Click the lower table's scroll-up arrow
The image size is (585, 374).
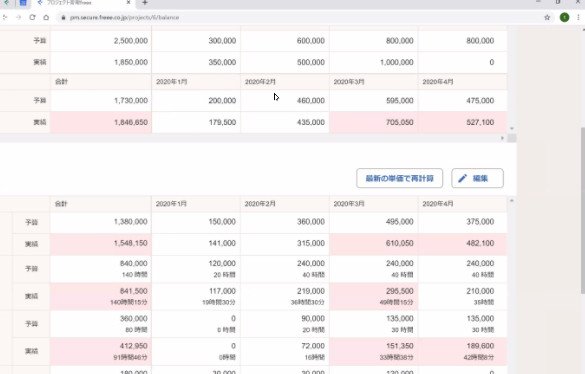pyautogui.click(x=512, y=201)
